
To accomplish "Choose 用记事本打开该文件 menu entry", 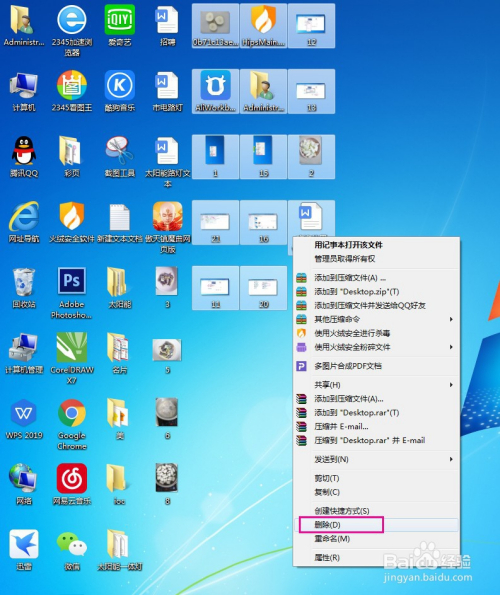I will pyautogui.click(x=376, y=245).
